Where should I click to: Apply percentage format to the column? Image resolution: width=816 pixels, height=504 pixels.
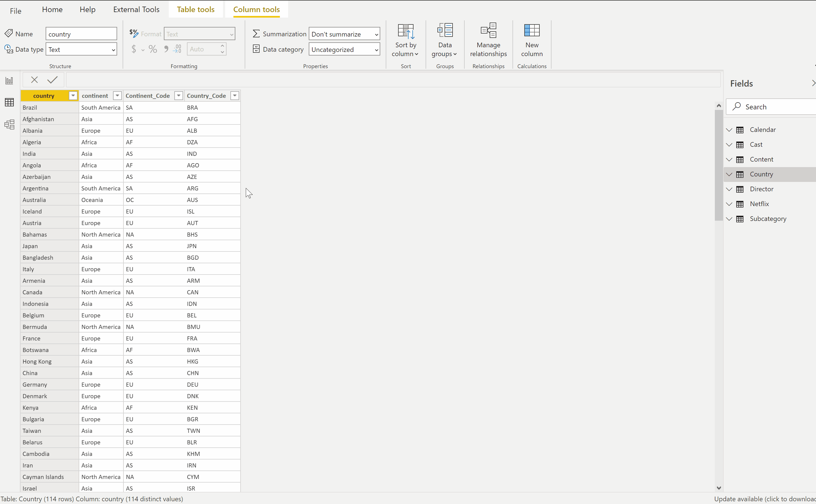click(153, 49)
